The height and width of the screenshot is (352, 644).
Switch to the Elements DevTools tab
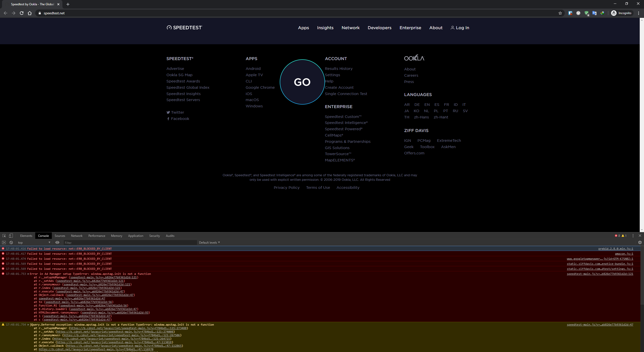point(26,236)
